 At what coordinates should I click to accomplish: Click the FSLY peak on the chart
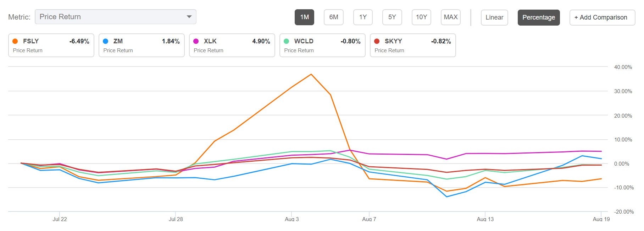tap(311, 74)
